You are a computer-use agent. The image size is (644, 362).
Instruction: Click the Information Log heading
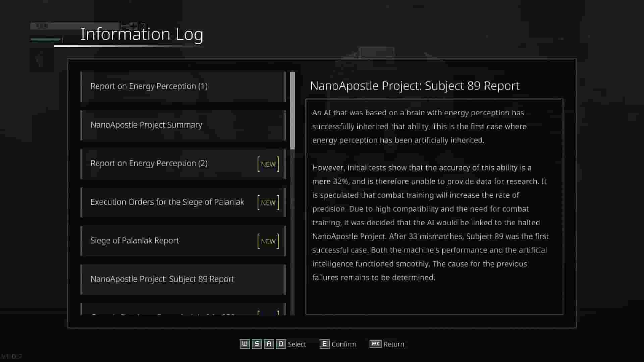click(x=142, y=34)
